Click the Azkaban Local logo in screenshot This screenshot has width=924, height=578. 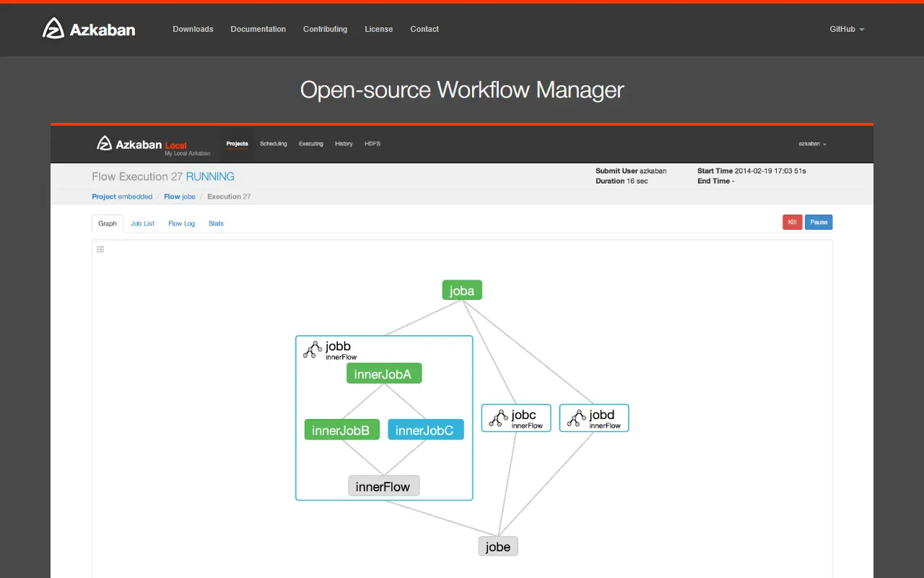click(x=154, y=144)
